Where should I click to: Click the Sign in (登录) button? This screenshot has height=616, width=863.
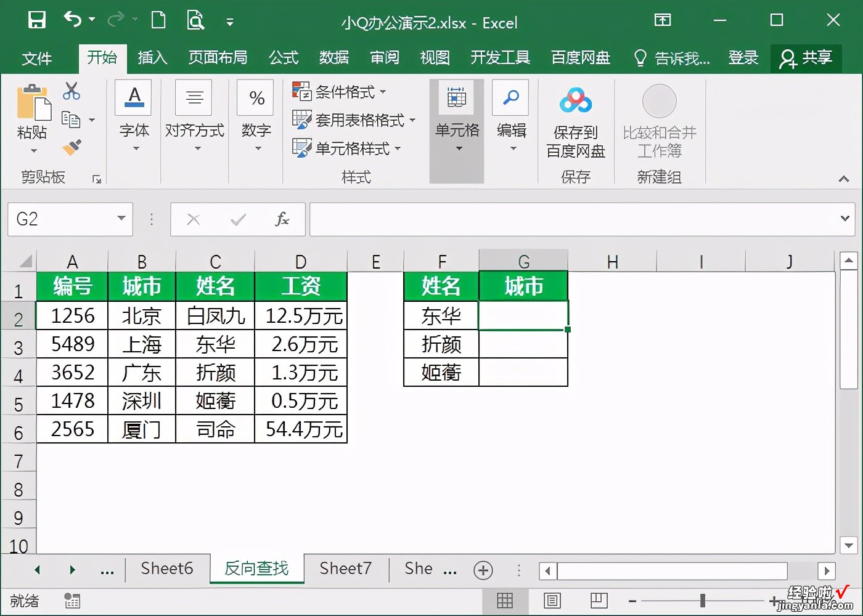(x=743, y=58)
